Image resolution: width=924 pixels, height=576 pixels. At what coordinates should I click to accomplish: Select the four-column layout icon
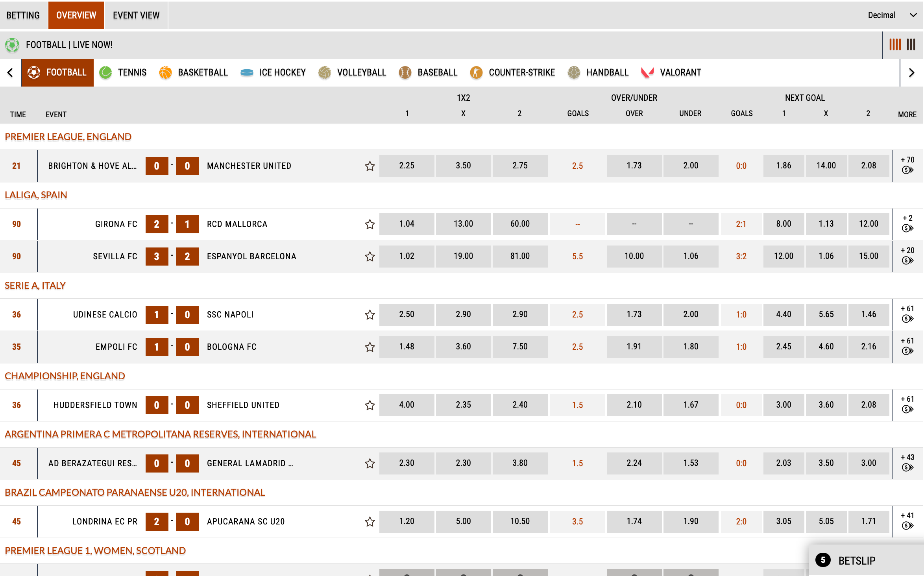[895, 44]
